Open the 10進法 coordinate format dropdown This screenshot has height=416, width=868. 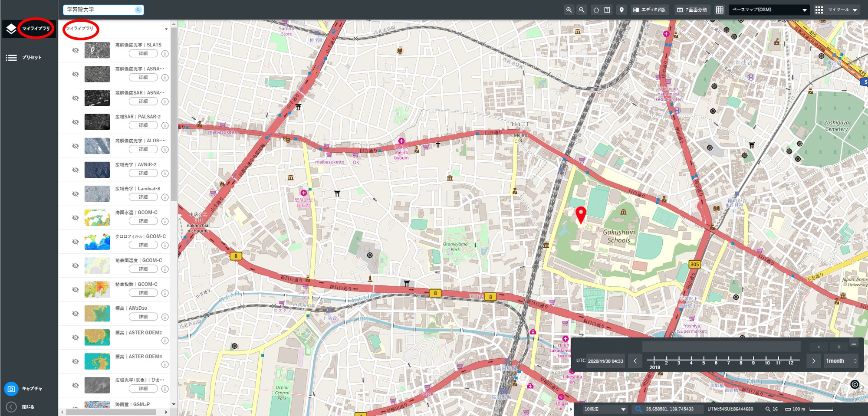605,409
